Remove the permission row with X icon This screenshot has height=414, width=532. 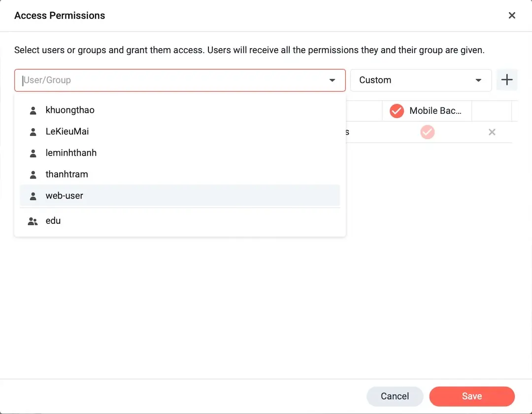coord(492,132)
